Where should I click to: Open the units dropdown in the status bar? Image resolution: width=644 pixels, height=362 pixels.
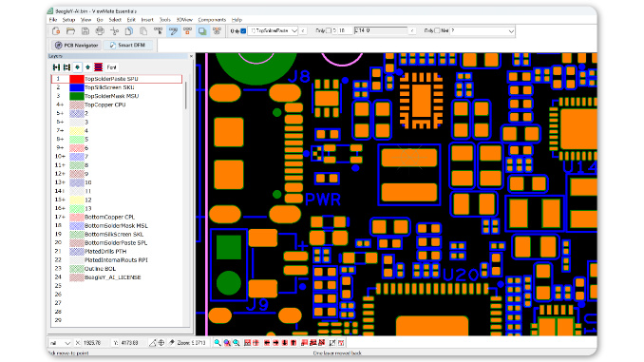point(61,343)
